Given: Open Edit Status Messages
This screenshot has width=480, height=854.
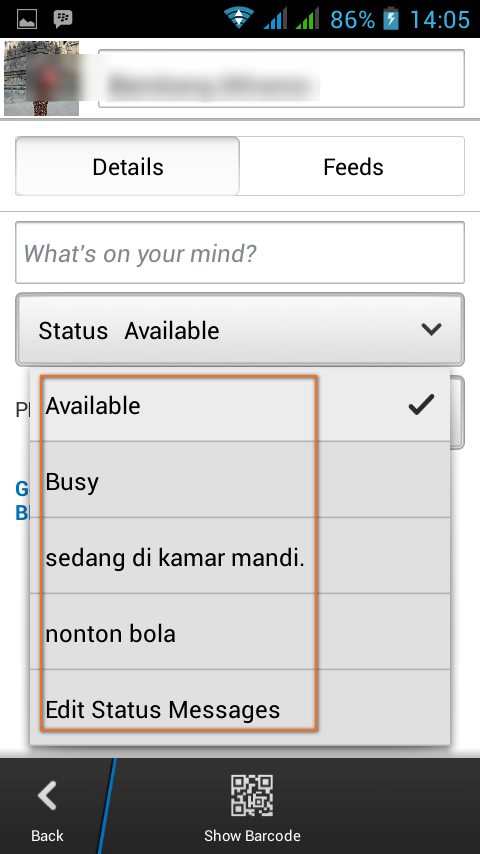Looking at the screenshot, I should [240, 708].
